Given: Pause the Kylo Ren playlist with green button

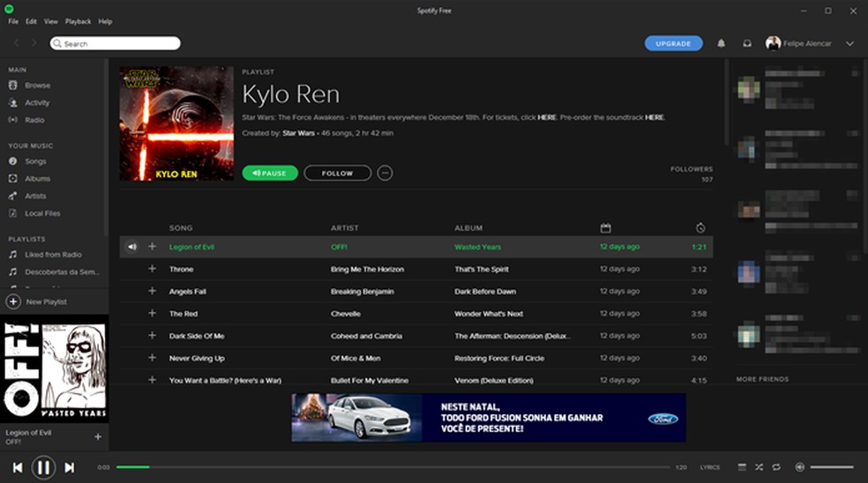Looking at the screenshot, I should tap(270, 173).
